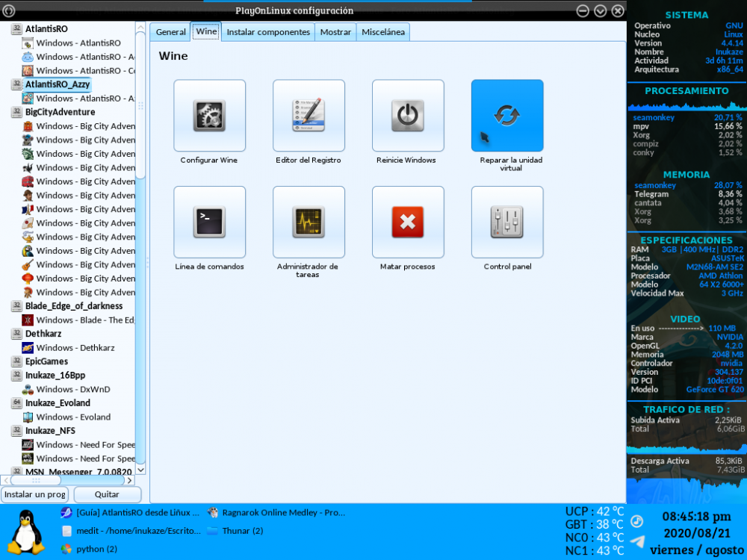
Task: Launch the Editor del Registro
Action: pyautogui.click(x=309, y=116)
